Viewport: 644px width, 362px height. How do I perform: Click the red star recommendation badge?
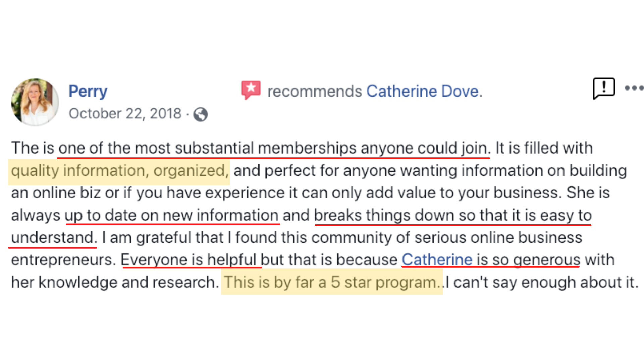coord(251,90)
